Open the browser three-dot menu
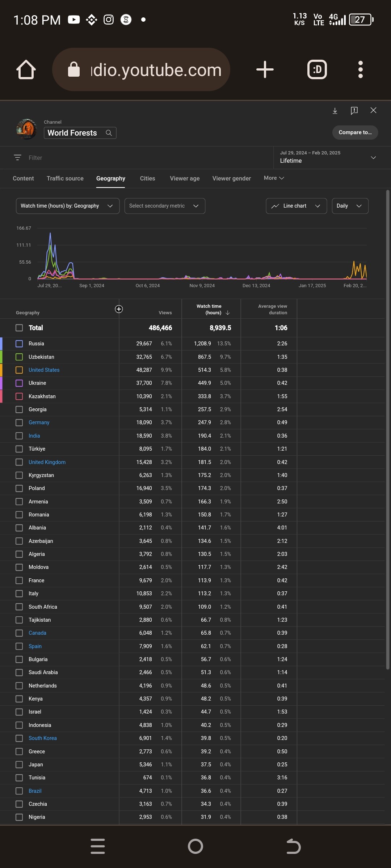Image resolution: width=391 pixels, height=868 pixels. [x=360, y=69]
